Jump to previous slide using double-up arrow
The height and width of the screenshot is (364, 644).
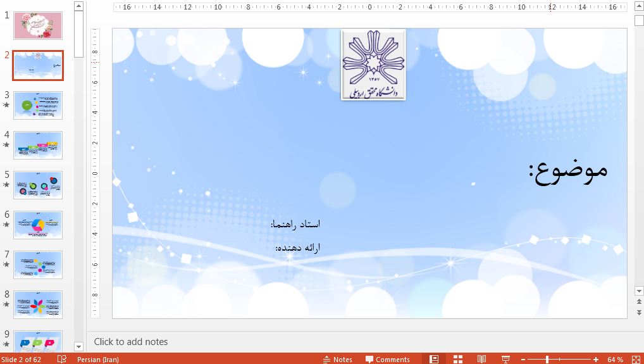(639, 303)
